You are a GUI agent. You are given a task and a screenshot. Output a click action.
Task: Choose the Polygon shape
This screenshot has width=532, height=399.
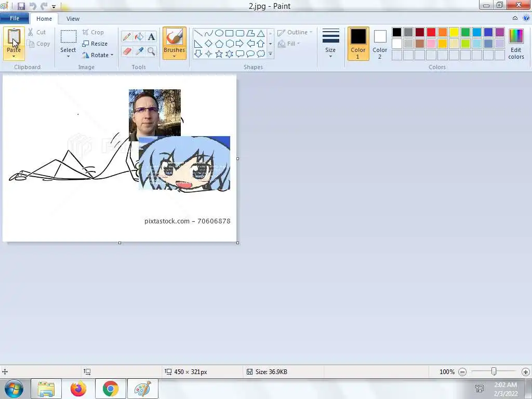coord(250,33)
